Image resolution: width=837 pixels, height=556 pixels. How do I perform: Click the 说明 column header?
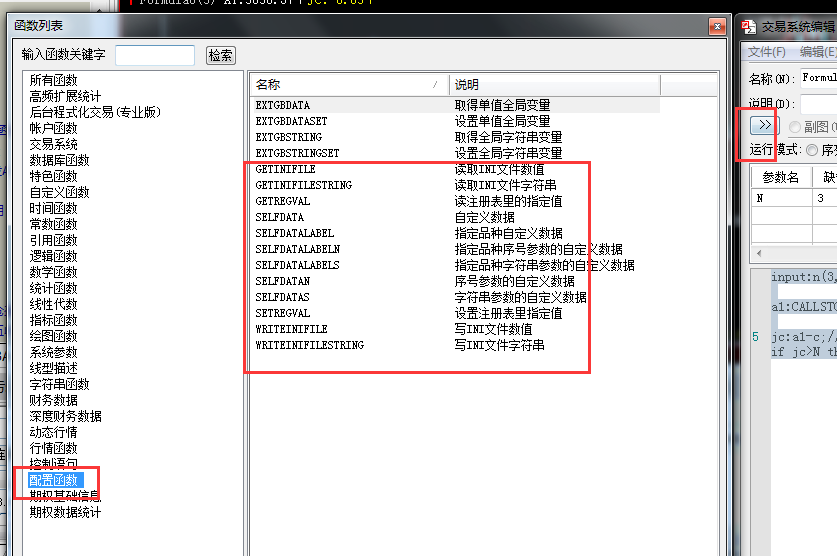555,84
